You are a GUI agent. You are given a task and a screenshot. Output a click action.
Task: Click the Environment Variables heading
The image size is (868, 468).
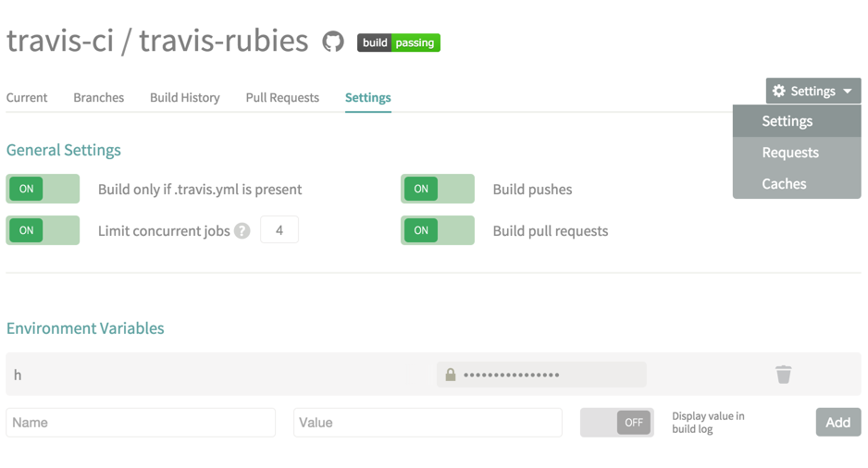point(85,328)
